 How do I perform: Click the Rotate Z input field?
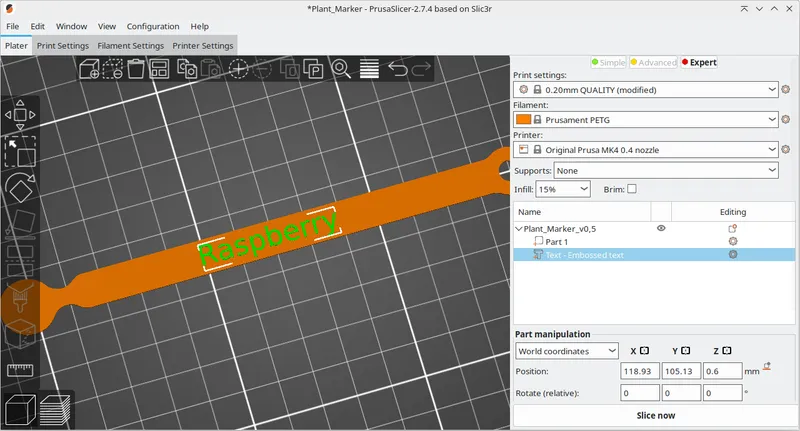[722, 393]
